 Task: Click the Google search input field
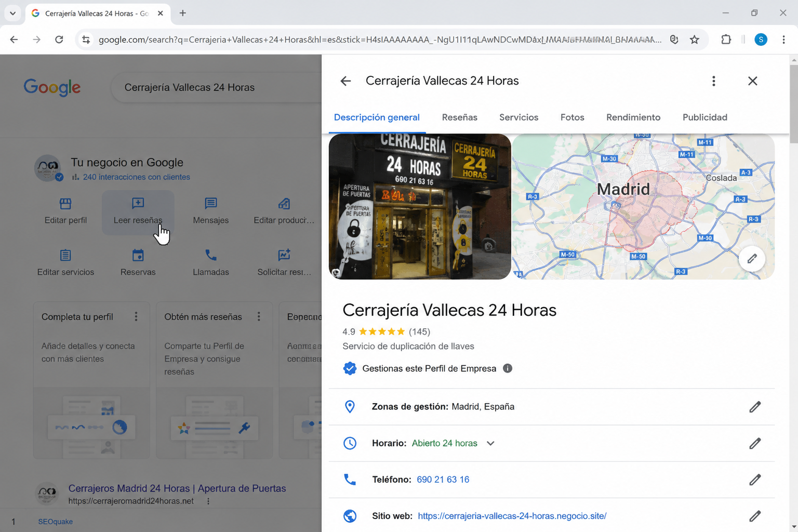pyautogui.click(x=218, y=87)
